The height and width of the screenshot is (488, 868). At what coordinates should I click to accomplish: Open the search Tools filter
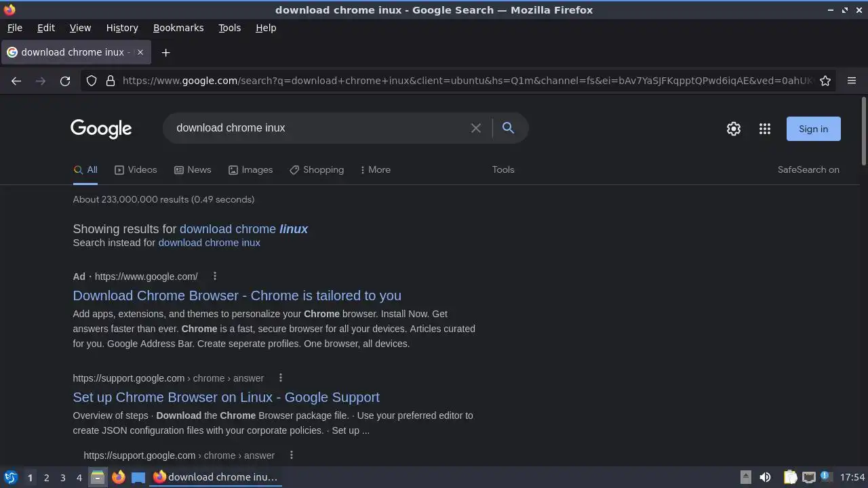tap(503, 169)
